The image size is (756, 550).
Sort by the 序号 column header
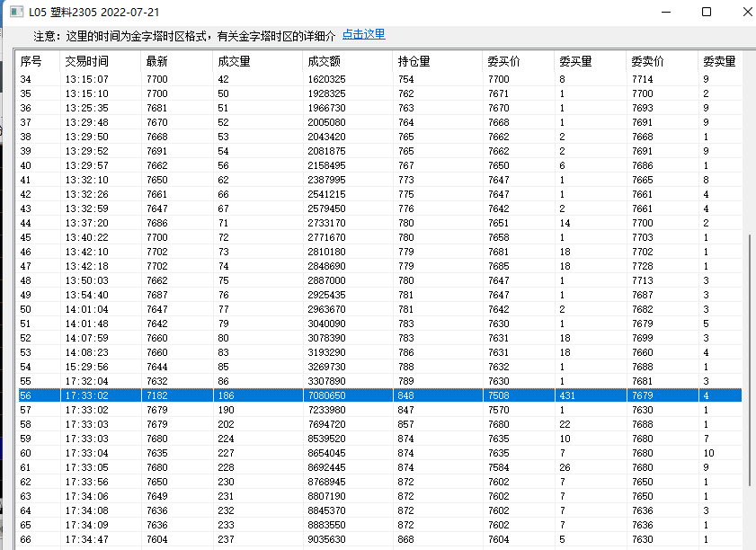point(38,61)
